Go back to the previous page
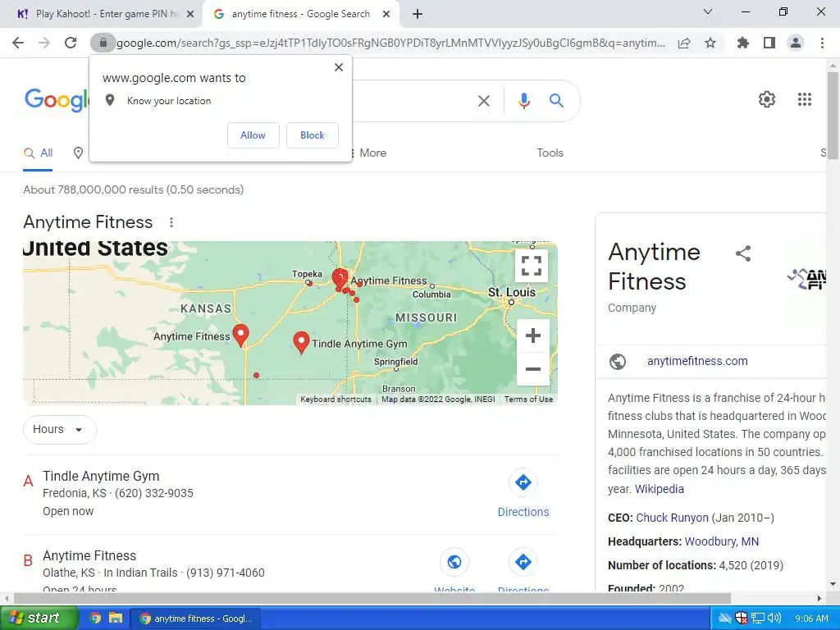 point(18,43)
